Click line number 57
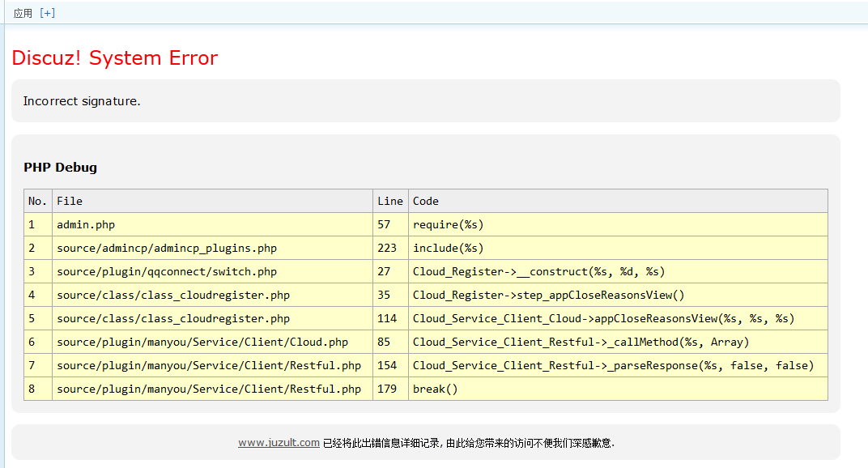 pos(390,224)
